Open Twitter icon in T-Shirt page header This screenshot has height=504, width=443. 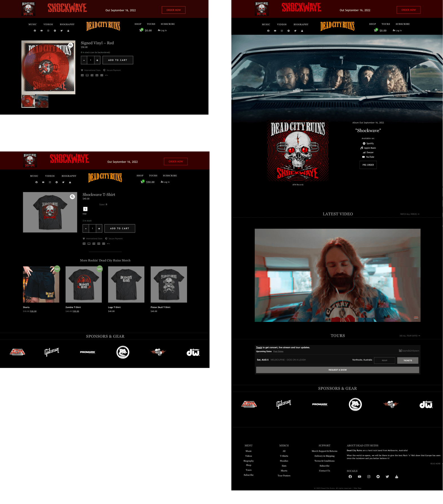(63, 182)
